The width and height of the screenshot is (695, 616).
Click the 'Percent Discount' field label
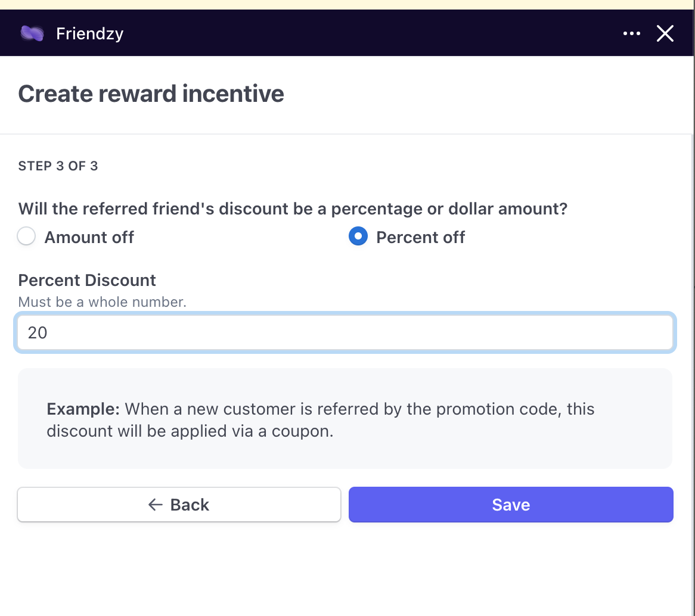(x=87, y=280)
